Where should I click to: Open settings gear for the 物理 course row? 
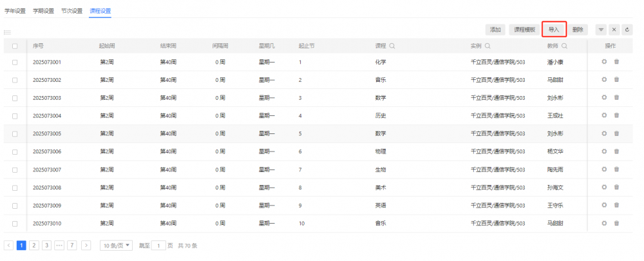(604, 151)
